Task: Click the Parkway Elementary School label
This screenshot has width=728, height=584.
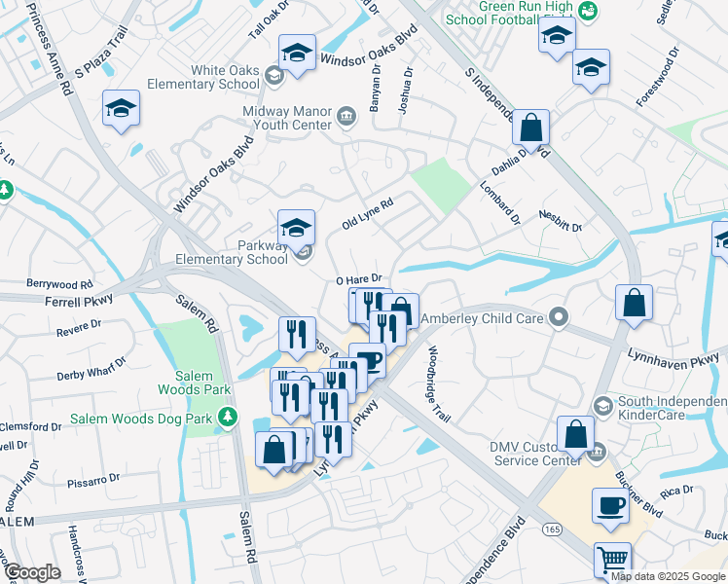Action: [232, 252]
